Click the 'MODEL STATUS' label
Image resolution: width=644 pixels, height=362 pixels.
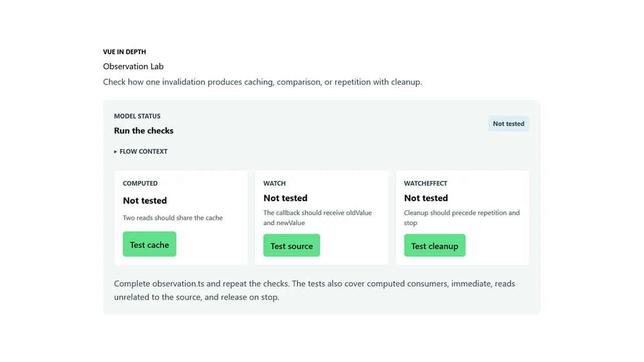coord(137,116)
